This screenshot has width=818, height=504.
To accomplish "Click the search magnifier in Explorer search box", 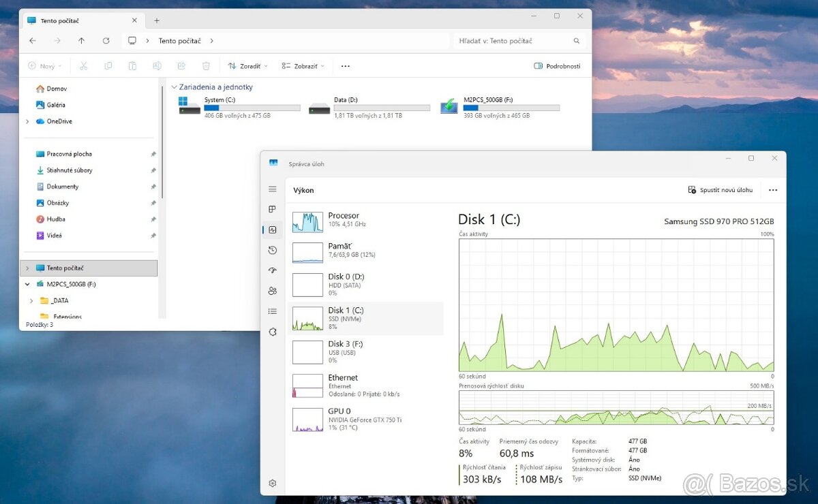I will click(x=577, y=41).
